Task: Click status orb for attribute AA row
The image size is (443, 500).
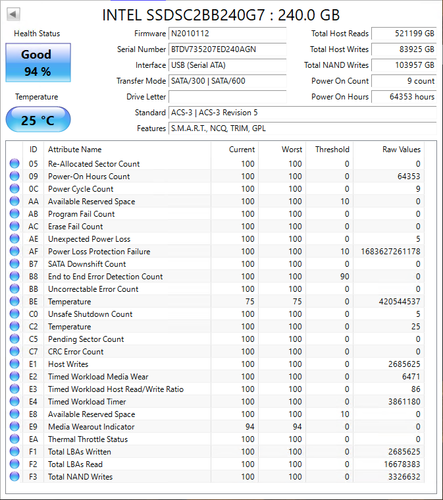Action: click(14, 201)
